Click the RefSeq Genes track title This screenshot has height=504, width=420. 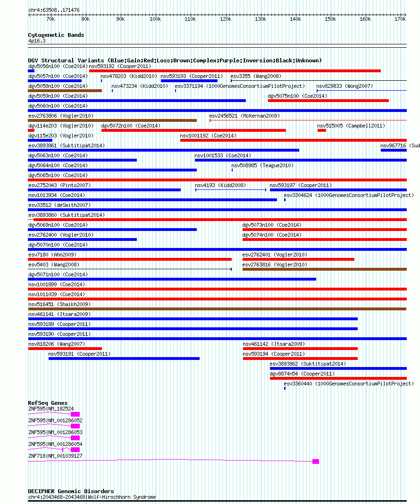48,403
